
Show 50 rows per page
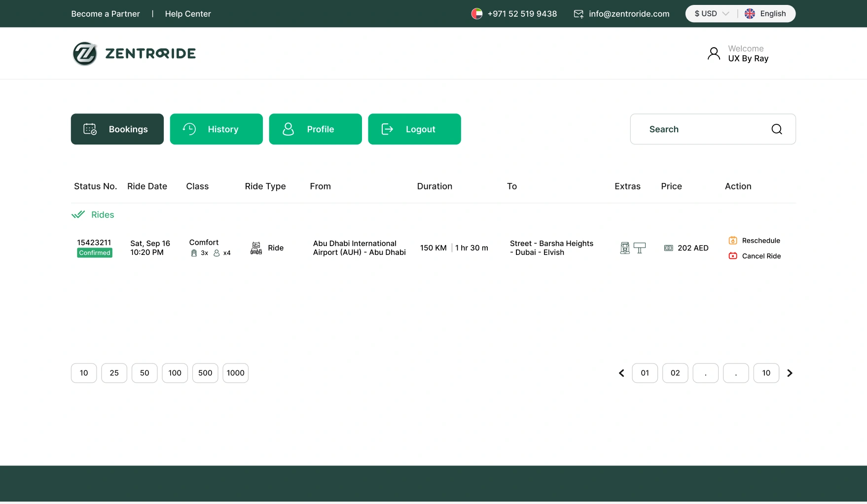(144, 373)
